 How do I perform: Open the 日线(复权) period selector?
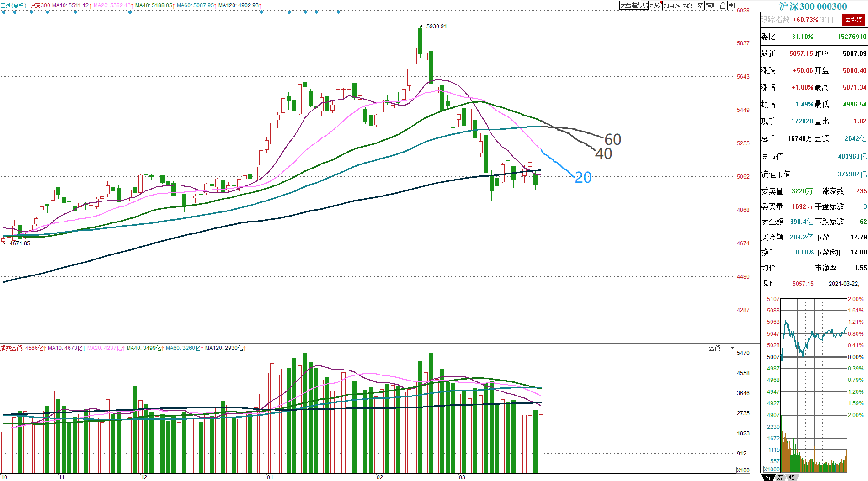point(14,5)
